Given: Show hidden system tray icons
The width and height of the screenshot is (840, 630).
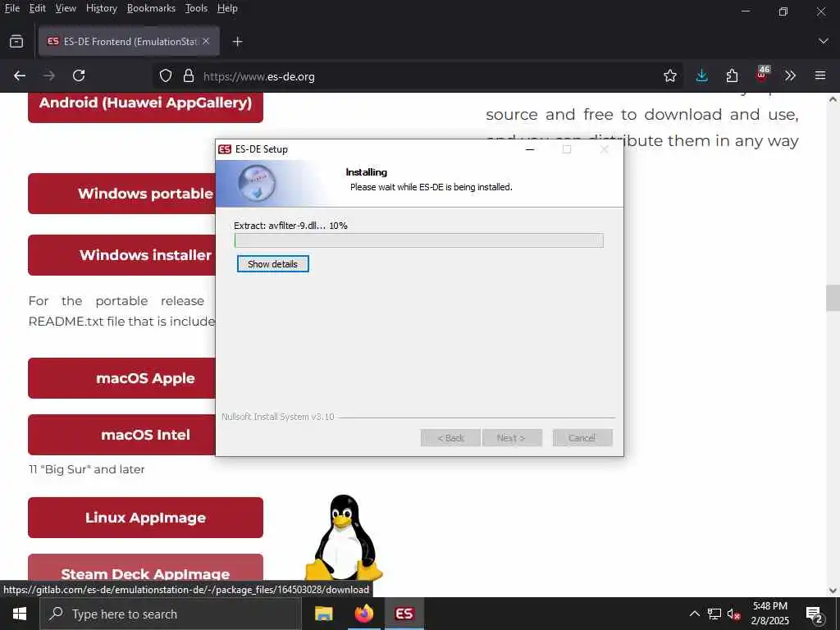Looking at the screenshot, I should (x=694, y=614).
